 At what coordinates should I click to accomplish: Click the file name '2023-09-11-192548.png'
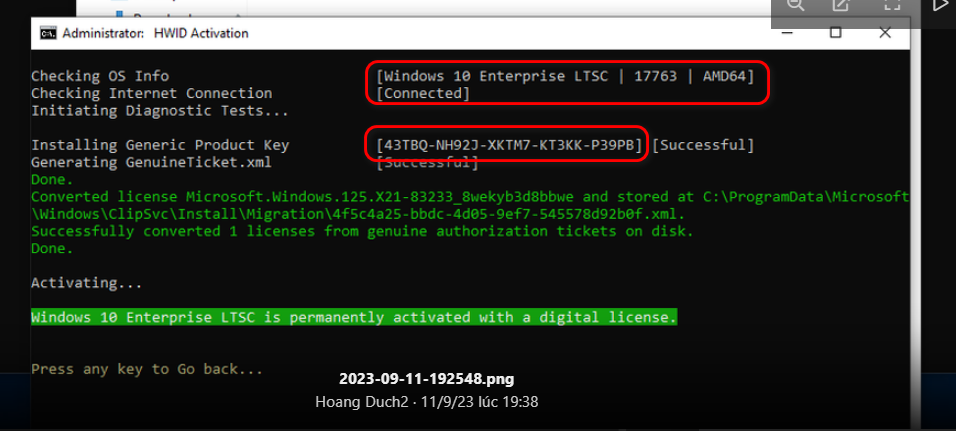[x=426, y=379]
